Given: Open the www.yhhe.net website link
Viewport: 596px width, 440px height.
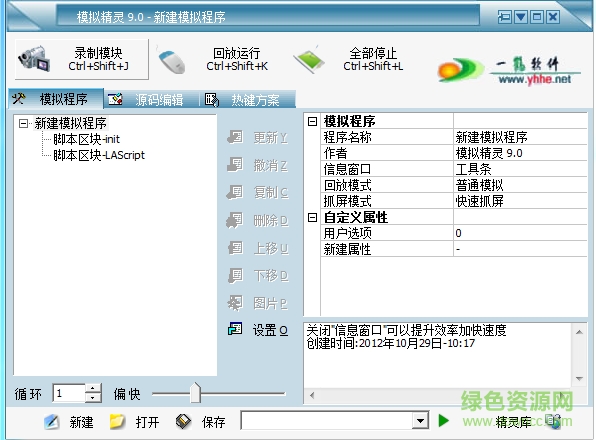Looking at the screenshot, I should 534,79.
